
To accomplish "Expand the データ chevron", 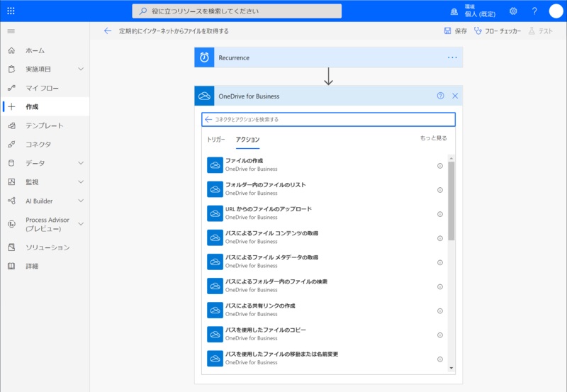I will [x=81, y=163].
